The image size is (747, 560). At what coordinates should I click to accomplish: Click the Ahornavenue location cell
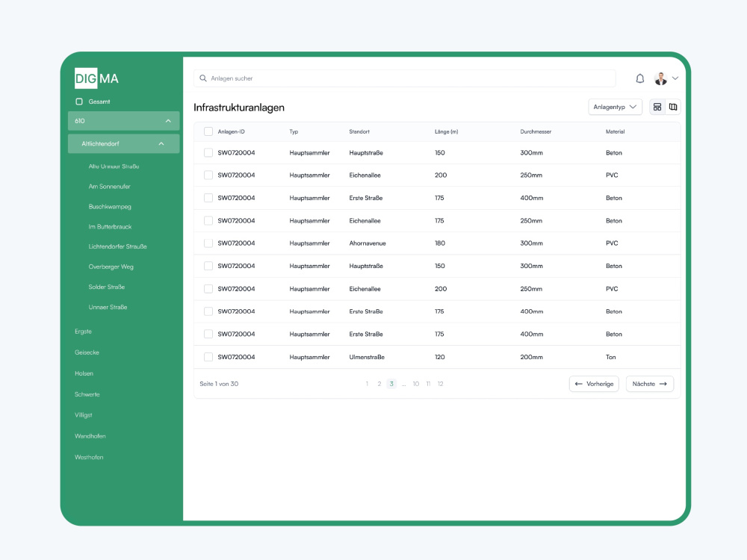(x=368, y=243)
